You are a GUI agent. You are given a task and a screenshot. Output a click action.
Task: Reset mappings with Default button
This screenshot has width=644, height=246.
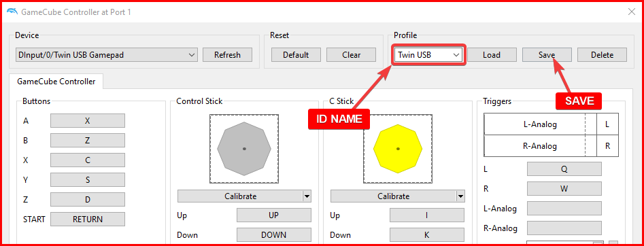click(296, 54)
